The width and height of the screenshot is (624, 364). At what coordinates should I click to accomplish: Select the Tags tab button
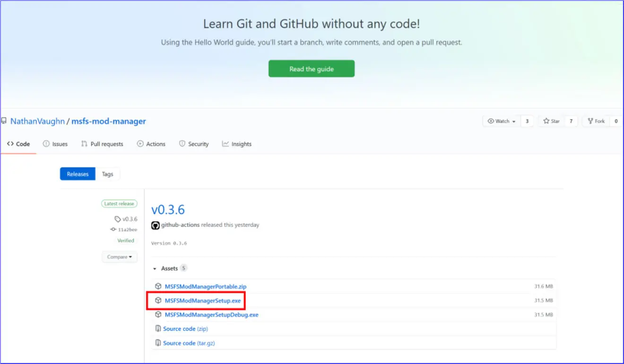[x=108, y=174]
